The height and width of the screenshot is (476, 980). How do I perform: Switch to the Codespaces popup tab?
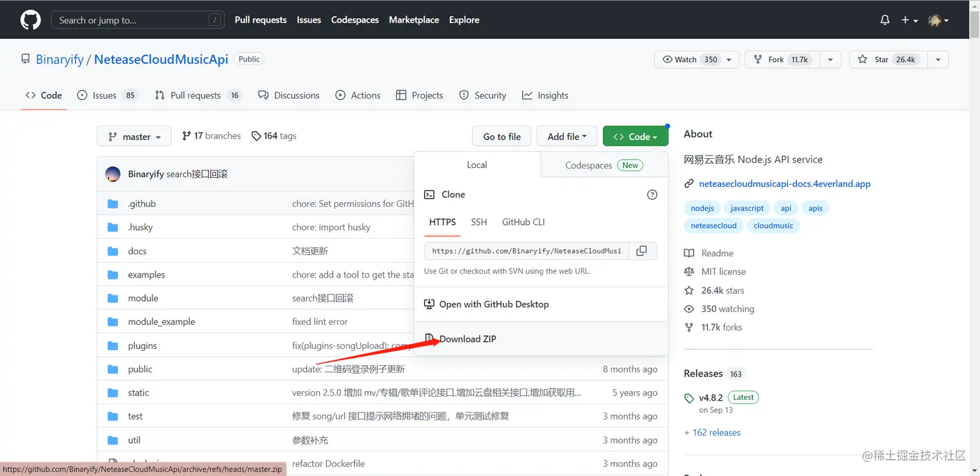pos(604,165)
